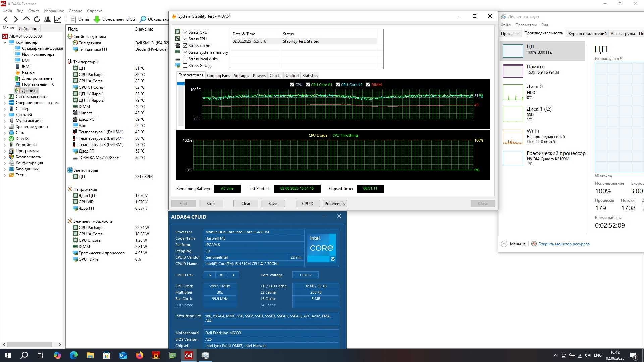Switch to Избранное tab in AIDA64
This screenshot has width=644, height=362.
pos(29,29)
